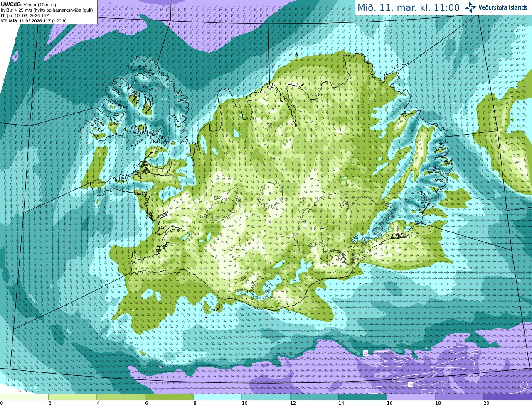The width and height of the screenshot is (532, 406).
Task: Click the legend tick label 20
Action: [x=486, y=403]
